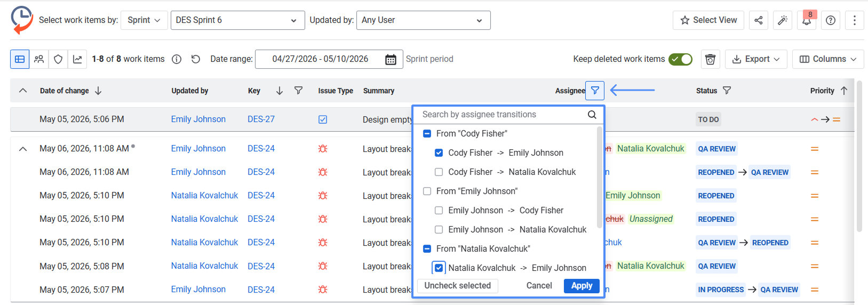The image size is (868, 305).
Task: Click IN PROGRESS status badge
Action: pyautogui.click(x=721, y=290)
